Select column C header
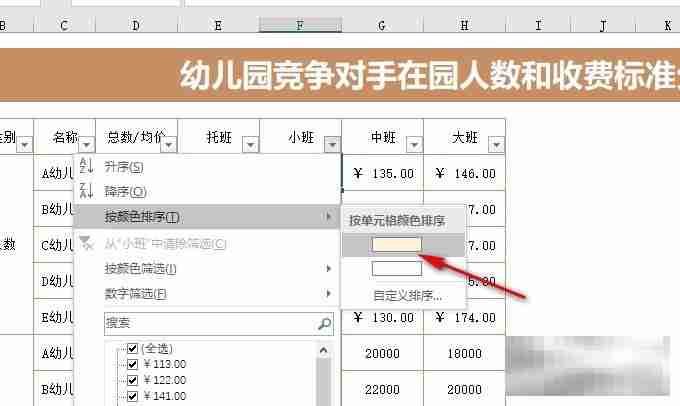 tap(64, 25)
